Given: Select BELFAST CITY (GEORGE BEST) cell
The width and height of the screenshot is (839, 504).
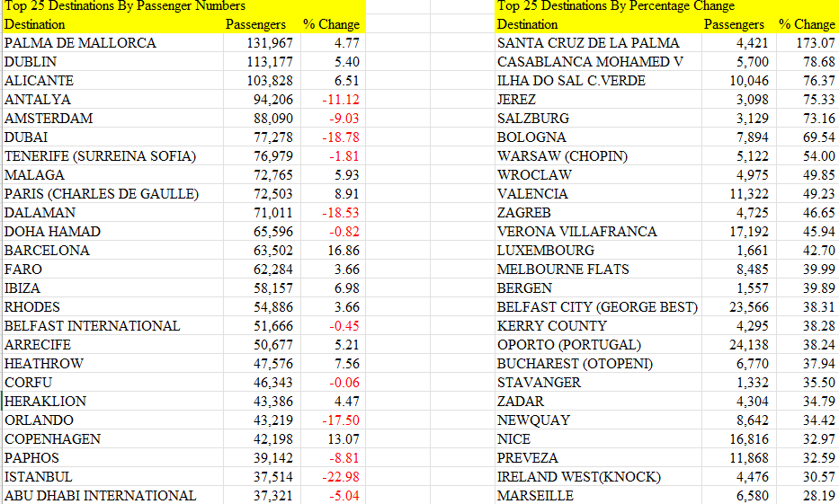Looking at the screenshot, I should tap(598, 306).
